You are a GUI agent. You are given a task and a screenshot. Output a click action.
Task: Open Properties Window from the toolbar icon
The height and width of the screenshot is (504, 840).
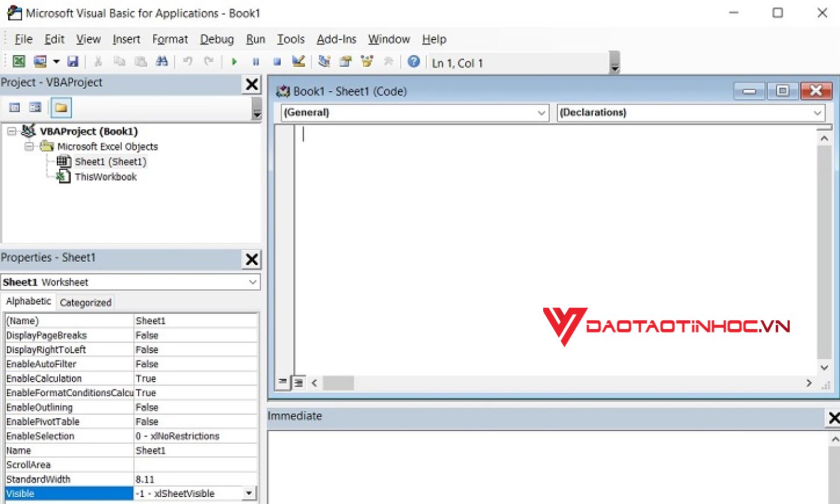pos(346,62)
